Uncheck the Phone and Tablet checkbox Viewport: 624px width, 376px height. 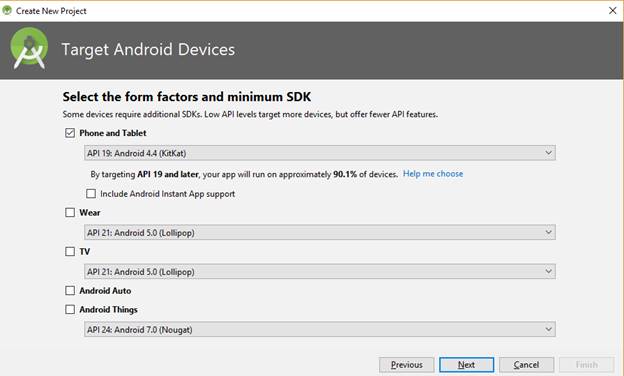coord(70,133)
